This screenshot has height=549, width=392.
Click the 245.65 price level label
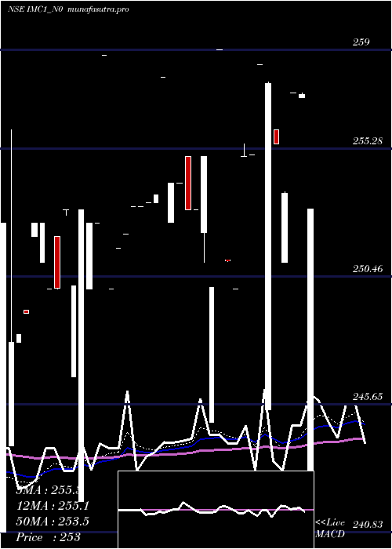click(x=367, y=397)
